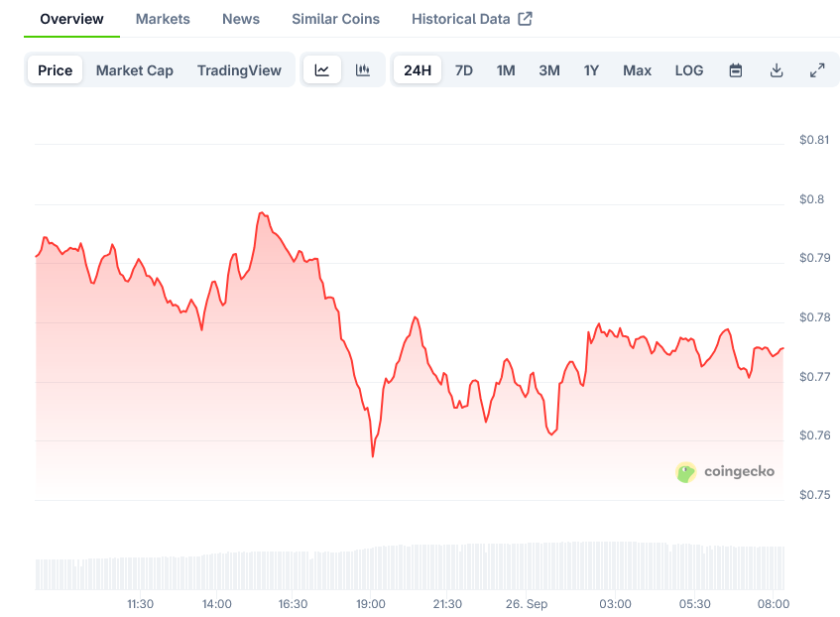Click the $0.8 price axis label
Image resolution: width=840 pixels, height=617 pixels.
(811, 199)
